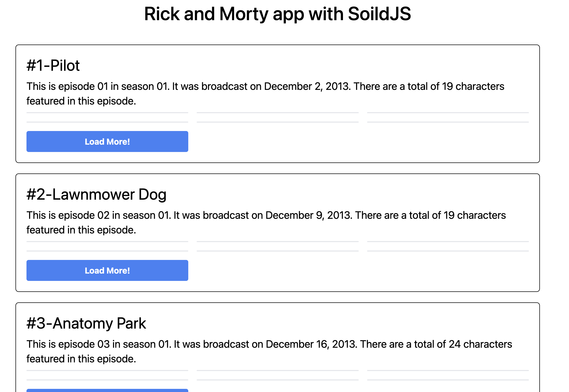Click the December 2, 2013 broadcast date

click(x=307, y=86)
